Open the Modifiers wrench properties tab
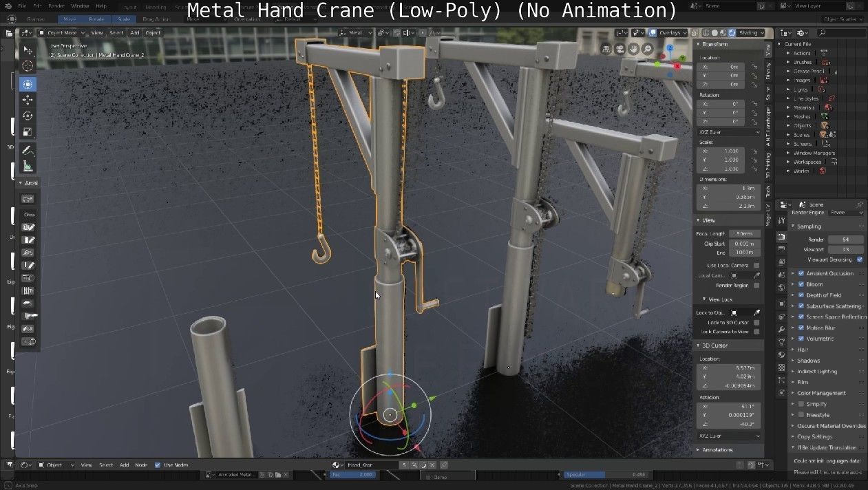 (x=781, y=330)
